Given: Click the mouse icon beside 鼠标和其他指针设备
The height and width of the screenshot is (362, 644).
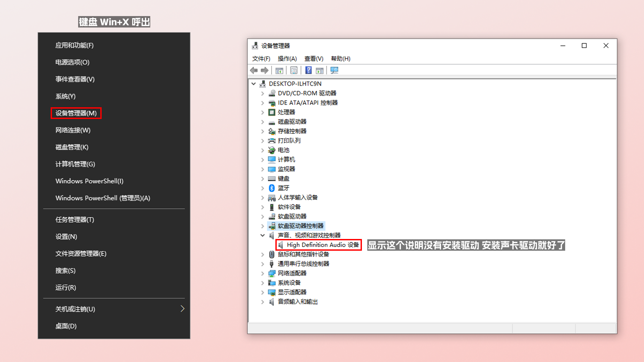Looking at the screenshot, I should (272, 254).
